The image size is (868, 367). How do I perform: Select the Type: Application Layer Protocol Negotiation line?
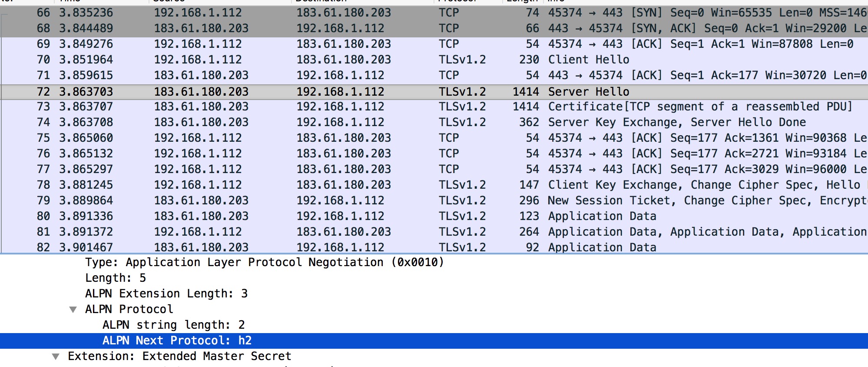(x=264, y=263)
